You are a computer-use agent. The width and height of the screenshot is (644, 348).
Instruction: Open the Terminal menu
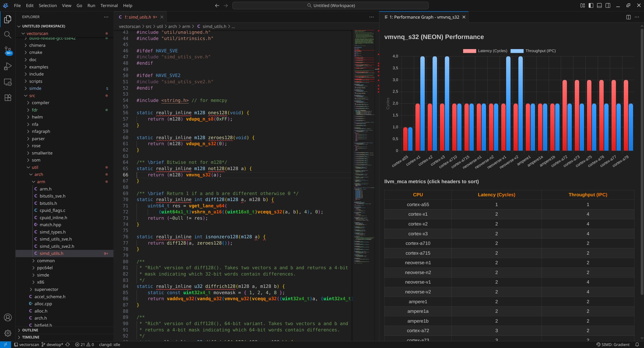(109, 5)
